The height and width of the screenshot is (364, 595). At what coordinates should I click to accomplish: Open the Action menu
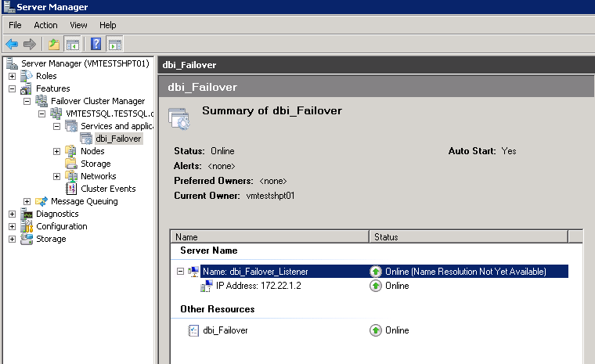tap(45, 25)
